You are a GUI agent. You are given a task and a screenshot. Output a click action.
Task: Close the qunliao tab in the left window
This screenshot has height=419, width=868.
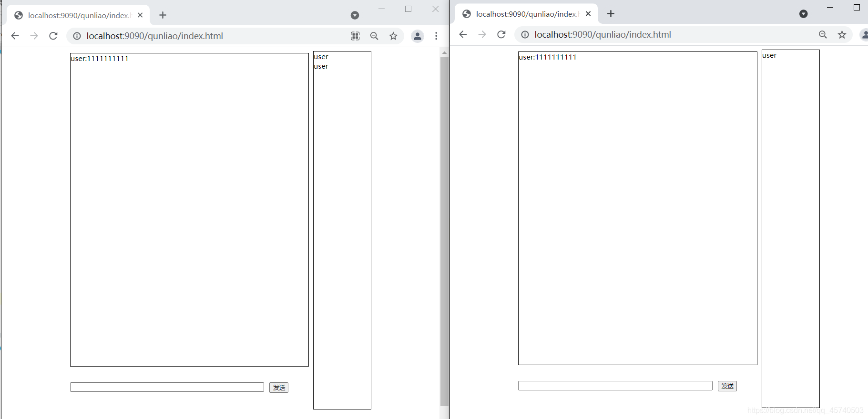click(140, 15)
